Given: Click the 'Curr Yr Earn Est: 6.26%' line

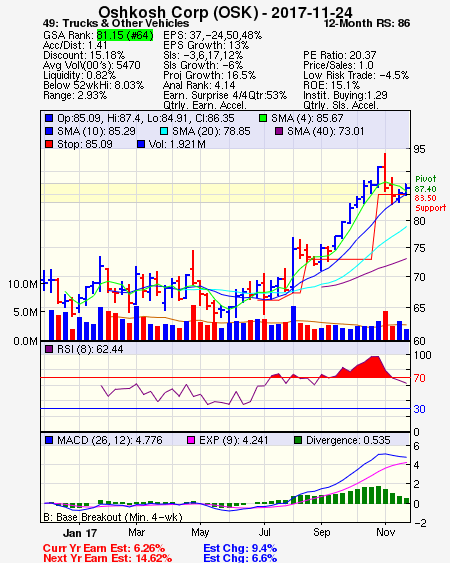Looking at the screenshot, I should point(104,548).
